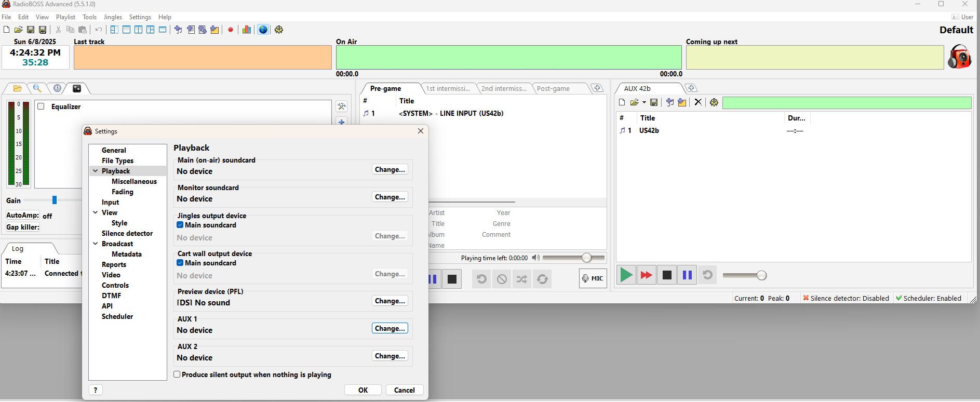Toggle shuffle mode icon in main player

(x=522, y=279)
